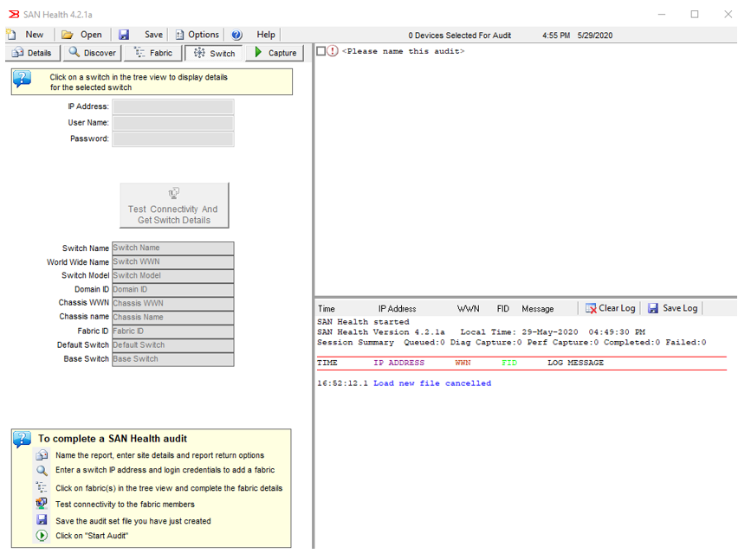Click the red warning icon beside audit name
This screenshot has width=751, height=560.
click(333, 51)
